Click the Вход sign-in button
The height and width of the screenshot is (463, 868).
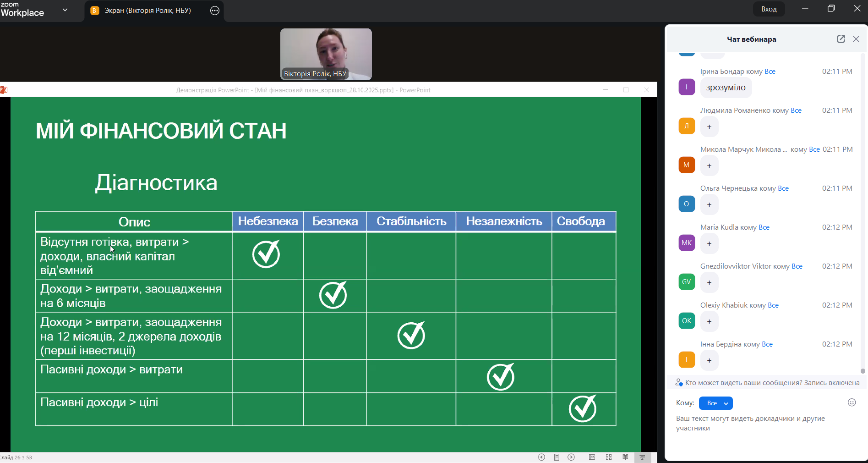(769, 9)
